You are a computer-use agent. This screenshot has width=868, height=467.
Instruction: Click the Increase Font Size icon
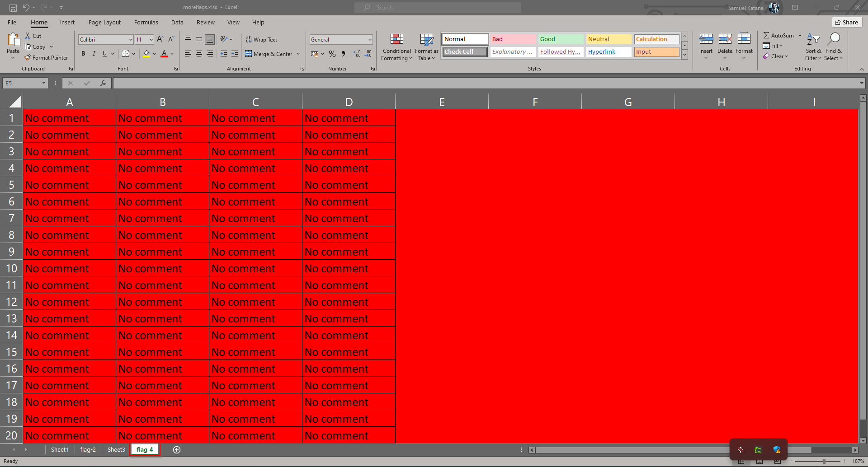coord(160,40)
